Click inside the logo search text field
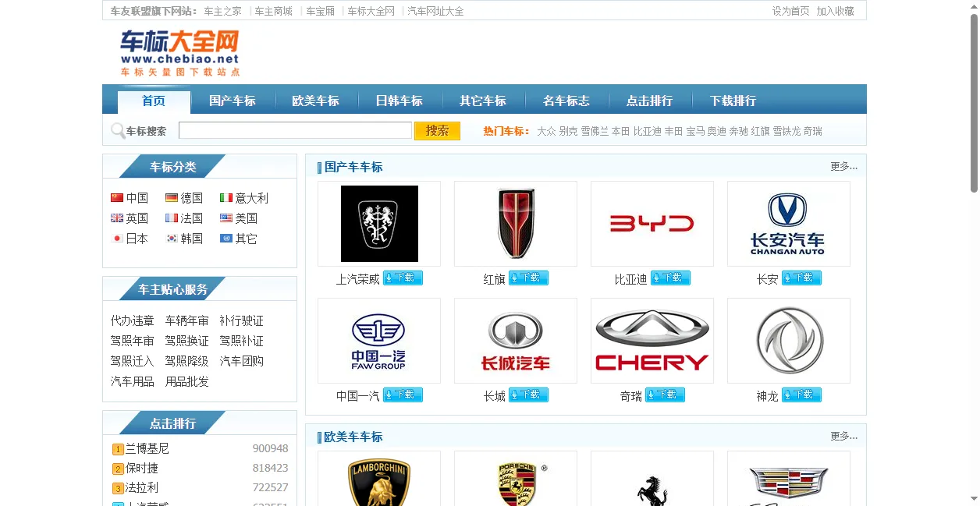This screenshot has width=980, height=506. (295, 131)
